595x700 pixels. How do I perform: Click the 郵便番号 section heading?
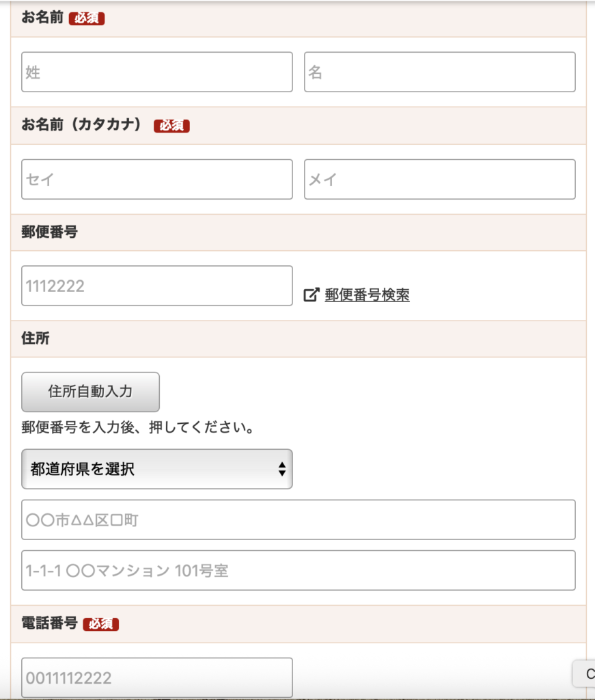click(x=49, y=232)
